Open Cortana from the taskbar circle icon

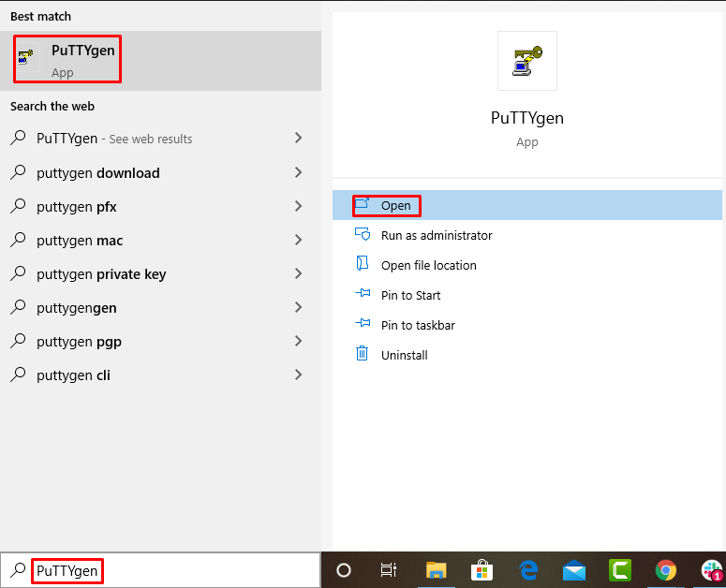click(x=344, y=570)
